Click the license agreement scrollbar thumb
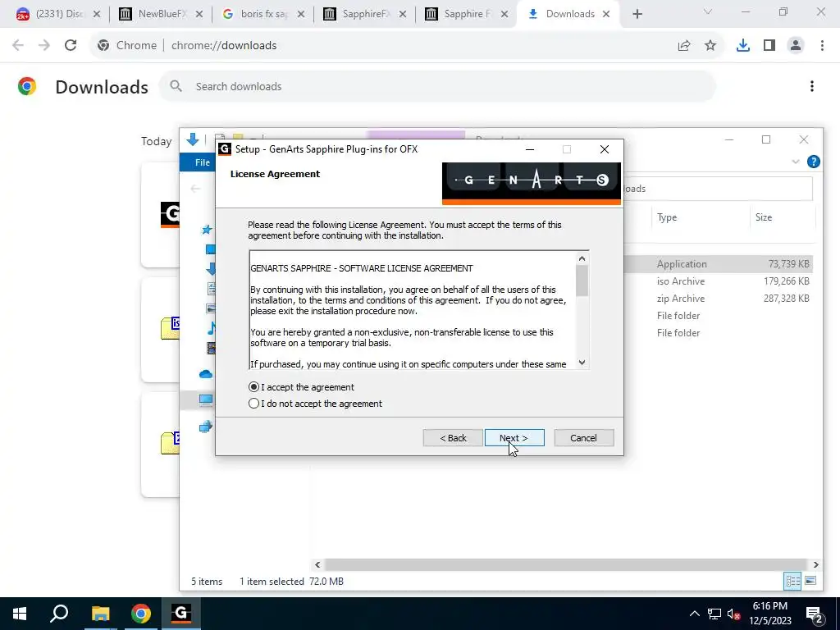The image size is (840, 630). click(582, 281)
